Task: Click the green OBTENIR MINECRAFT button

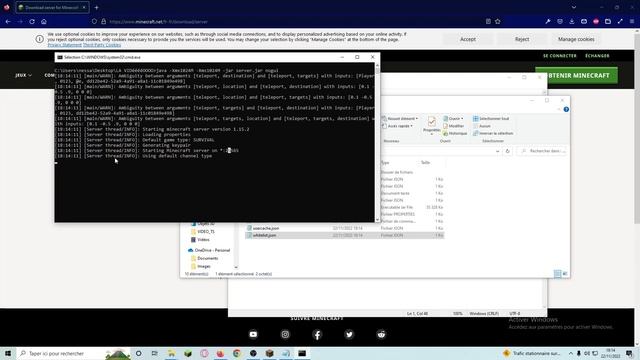Action: tap(576, 76)
